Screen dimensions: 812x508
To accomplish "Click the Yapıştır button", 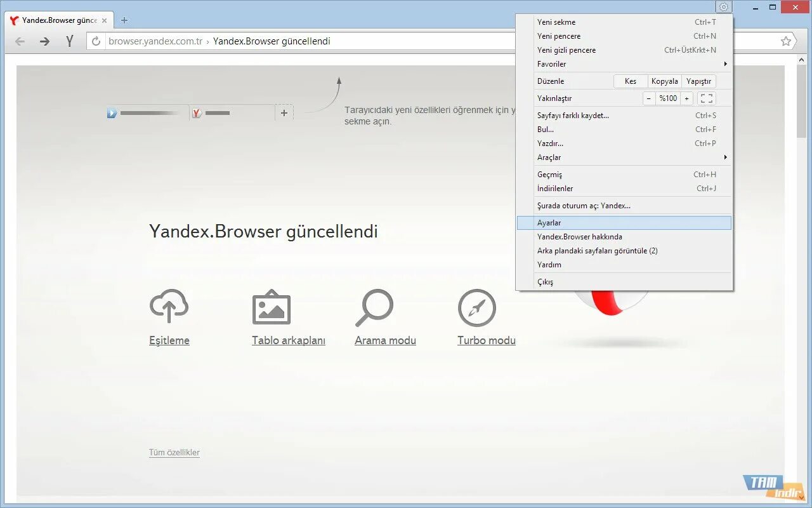I will click(x=699, y=81).
